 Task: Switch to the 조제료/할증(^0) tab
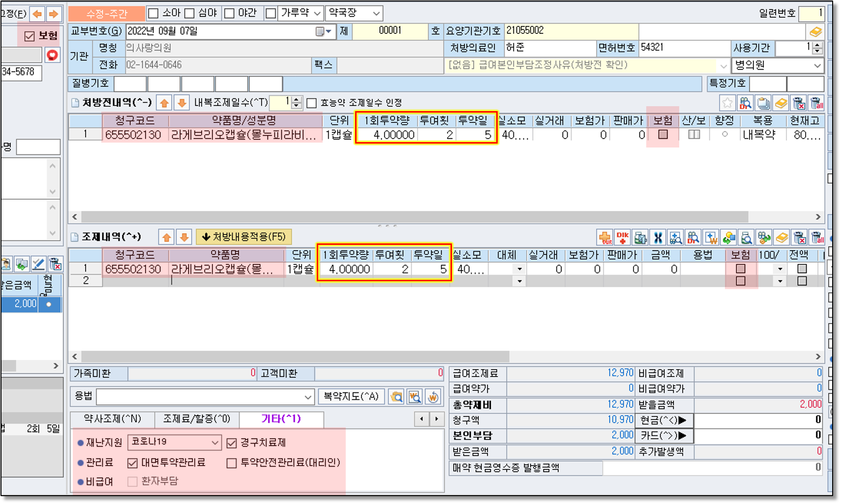click(197, 419)
